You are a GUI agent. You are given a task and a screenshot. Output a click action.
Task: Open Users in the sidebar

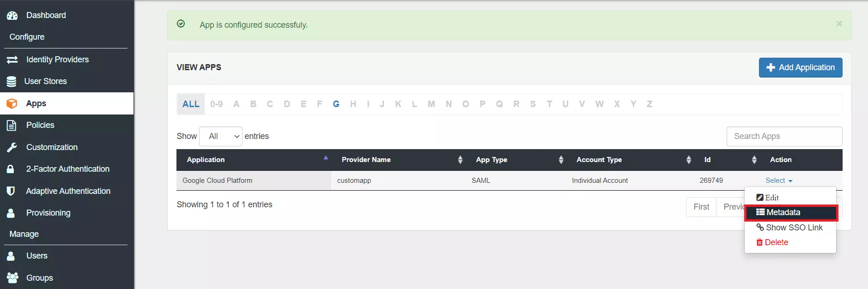67,256
